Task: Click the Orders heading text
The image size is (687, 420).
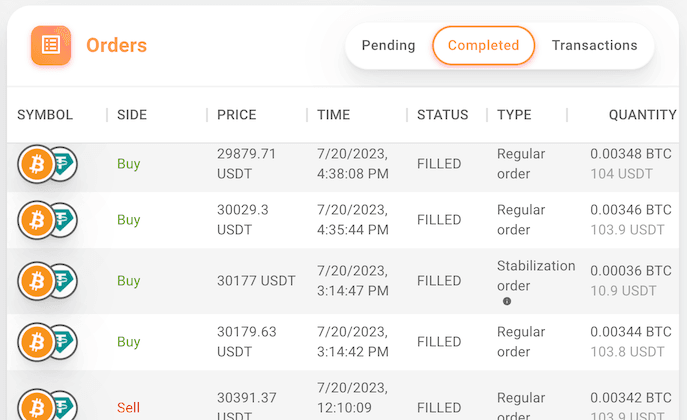Action: [116, 45]
